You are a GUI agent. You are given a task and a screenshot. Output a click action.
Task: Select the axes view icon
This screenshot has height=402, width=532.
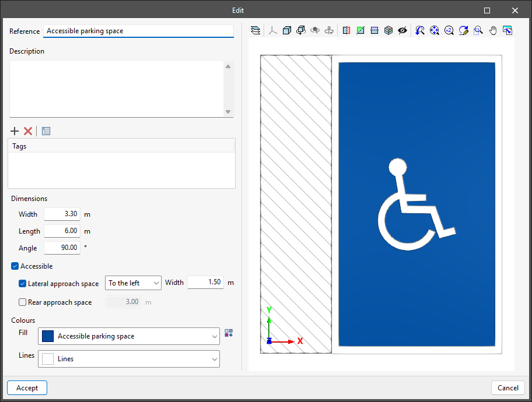pos(273,30)
